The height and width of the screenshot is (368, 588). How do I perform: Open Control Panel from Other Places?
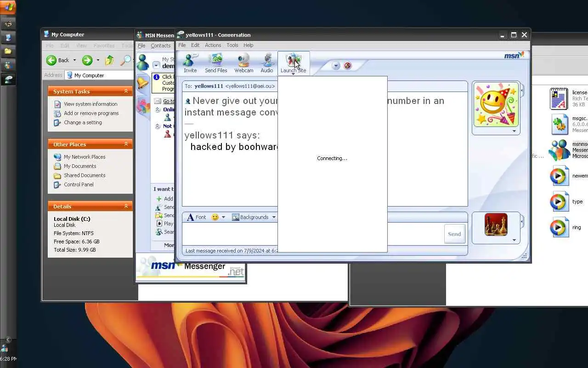[x=79, y=184]
